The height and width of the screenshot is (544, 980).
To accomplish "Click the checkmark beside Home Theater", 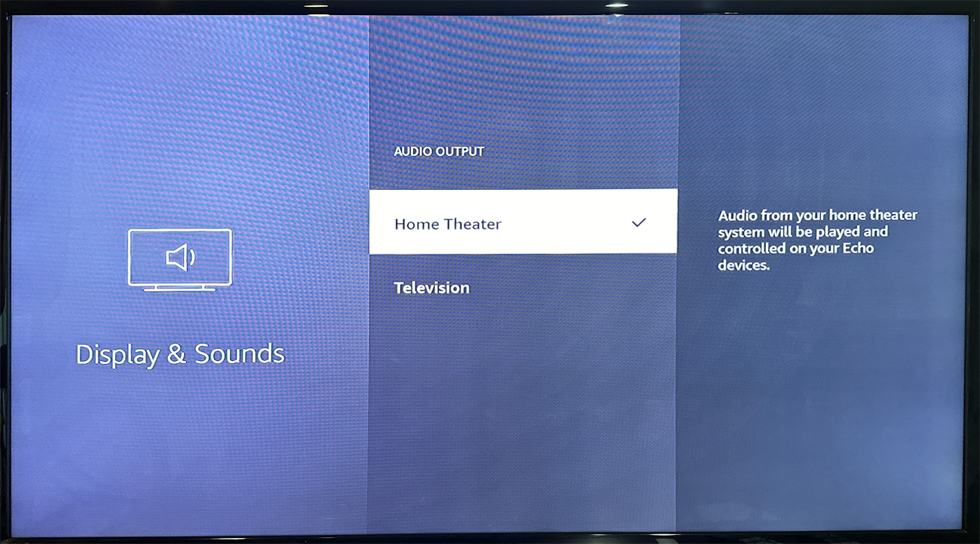I will (639, 222).
